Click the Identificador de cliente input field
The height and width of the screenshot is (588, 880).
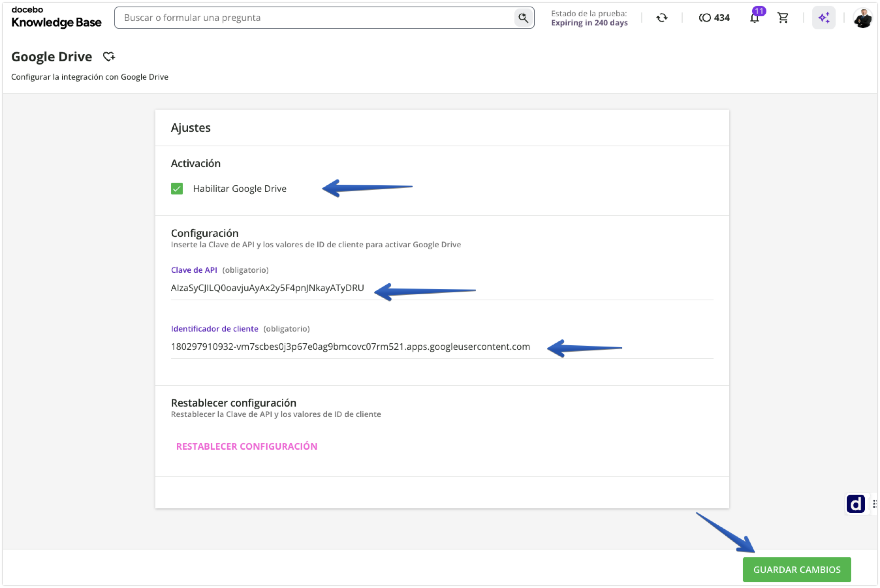point(442,347)
